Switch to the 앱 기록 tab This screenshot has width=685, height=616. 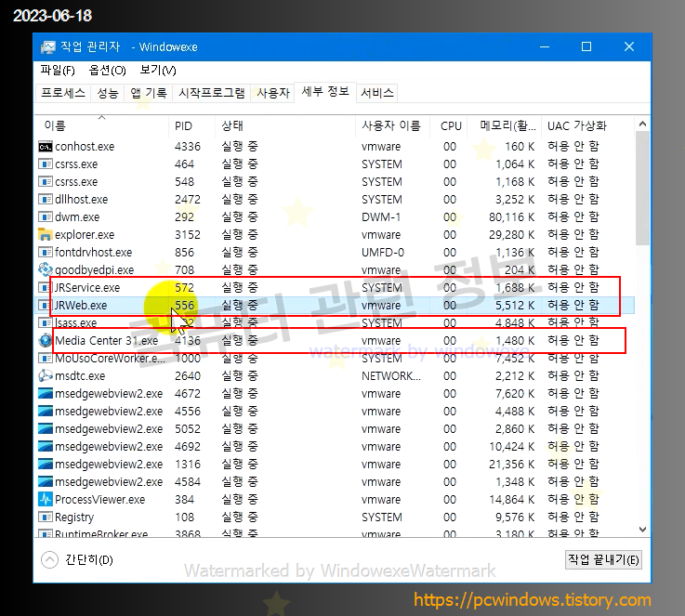point(149,93)
